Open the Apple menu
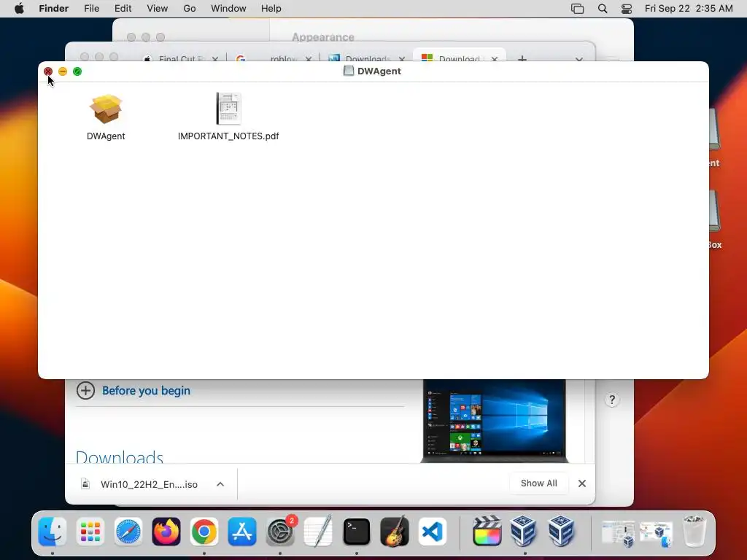 coord(19,9)
